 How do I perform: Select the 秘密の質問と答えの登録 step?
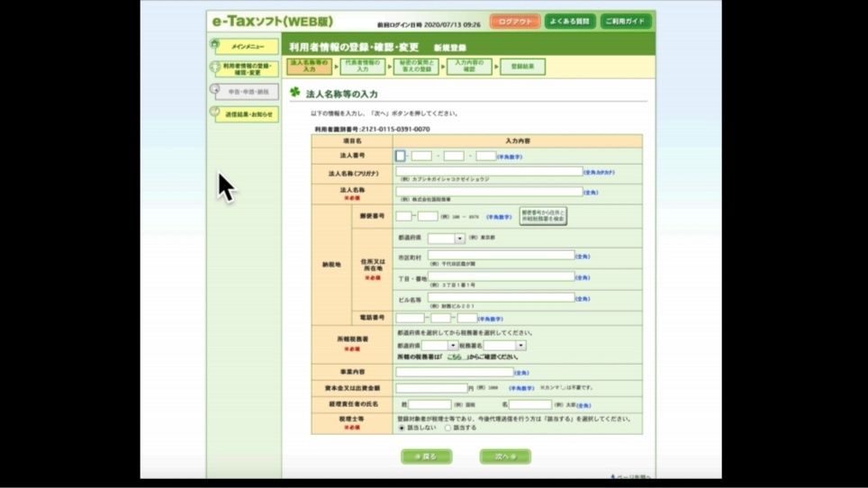415,66
